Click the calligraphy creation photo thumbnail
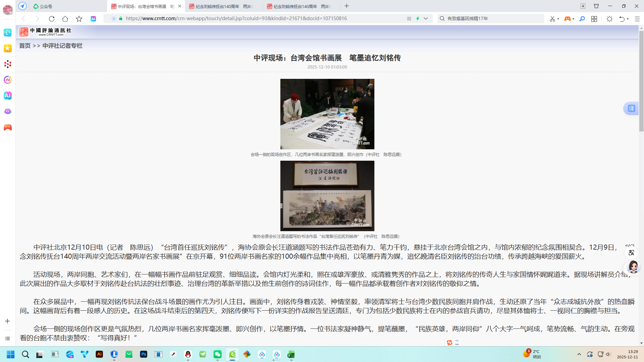Screen dimensions: 644x362 point(327,114)
